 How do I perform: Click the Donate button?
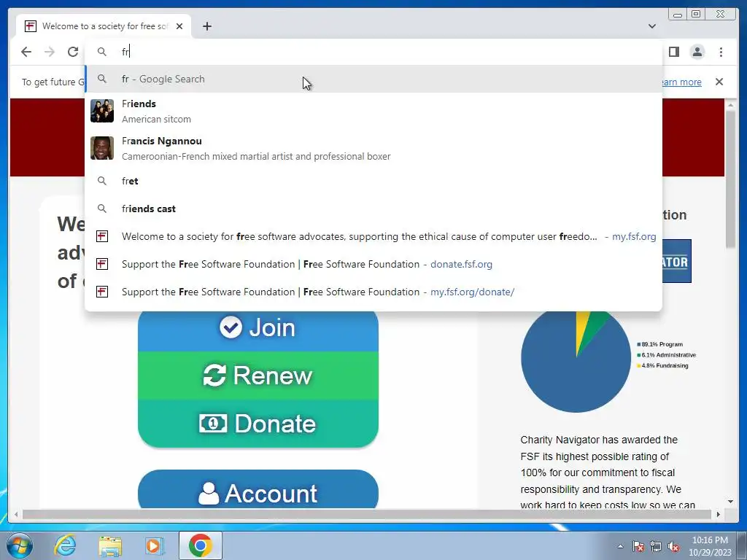pyautogui.click(x=258, y=424)
